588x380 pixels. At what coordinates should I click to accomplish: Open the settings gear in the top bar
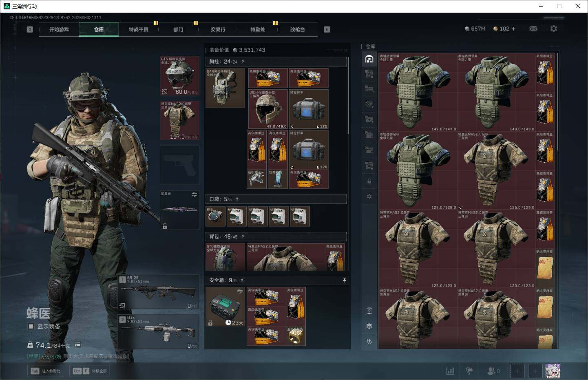(553, 29)
